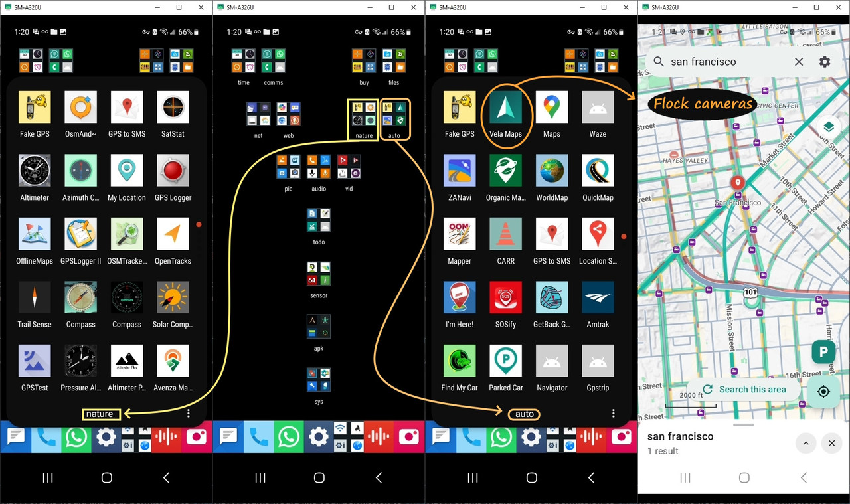Viewport: 850px width, 504px height.
Task: Open the auto folder on the home screen
Action: click(x=395, y=114)
